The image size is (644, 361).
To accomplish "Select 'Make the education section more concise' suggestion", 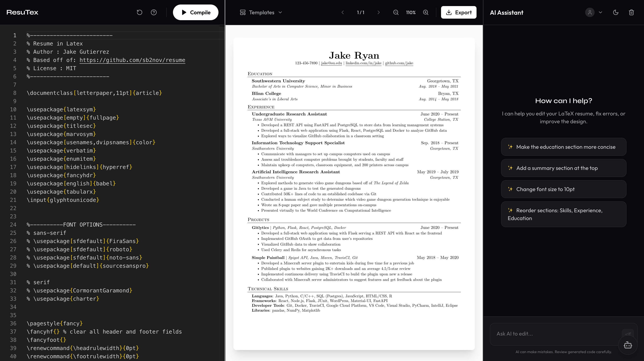I will (564, 147).
